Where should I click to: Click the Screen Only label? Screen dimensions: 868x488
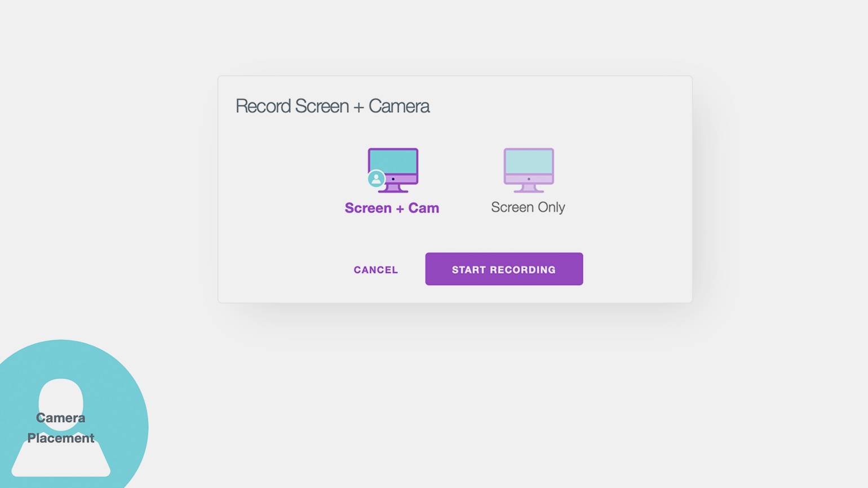tap(528, 207)
